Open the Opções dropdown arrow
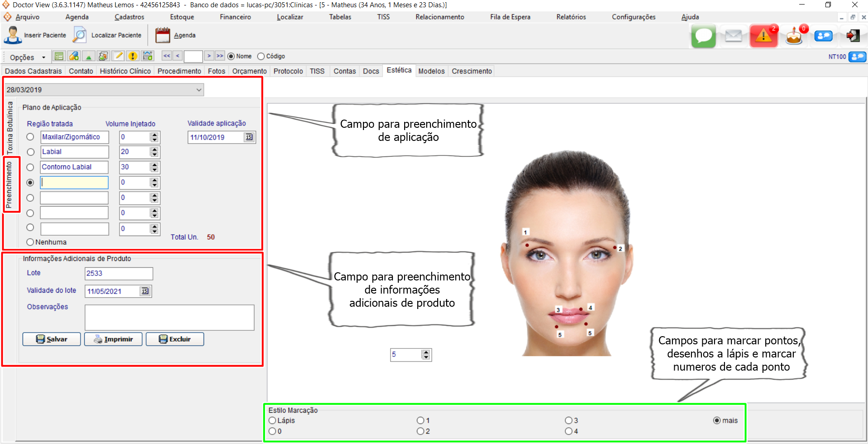 (43, 57)
